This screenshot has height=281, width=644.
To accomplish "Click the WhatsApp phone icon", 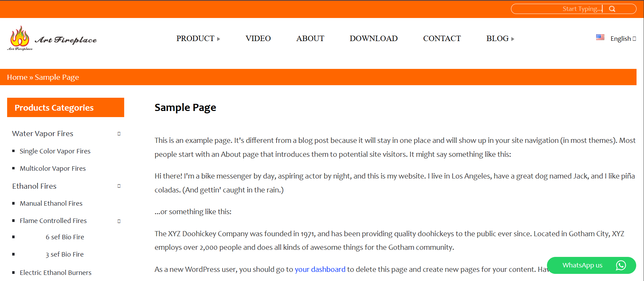I will [621, 265].
